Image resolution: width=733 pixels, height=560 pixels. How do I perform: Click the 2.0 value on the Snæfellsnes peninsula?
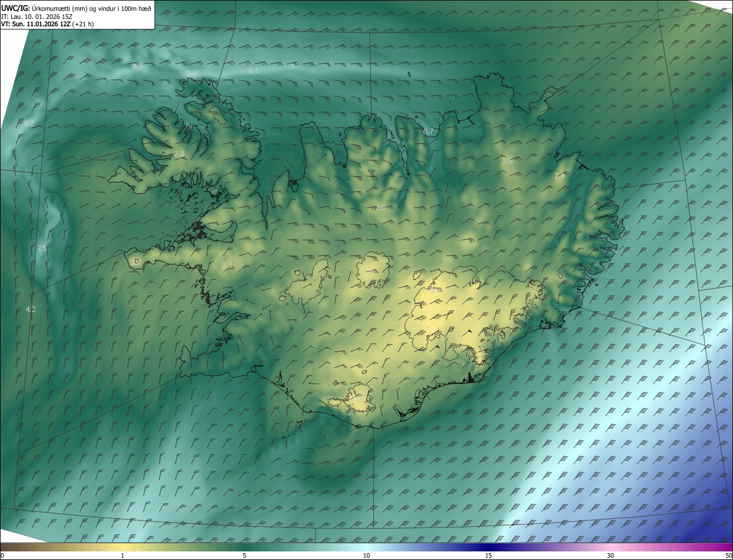(136, 262)
